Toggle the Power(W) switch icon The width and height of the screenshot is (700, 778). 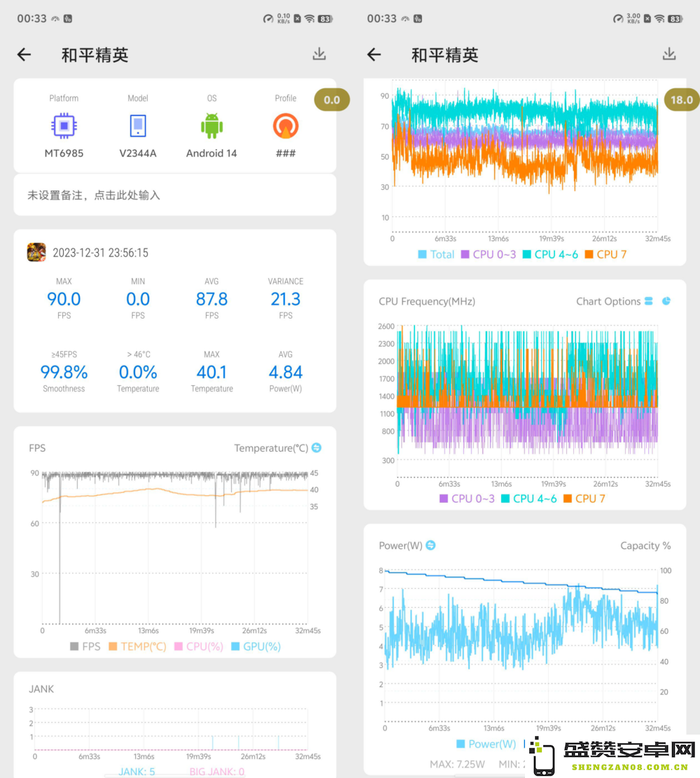click(x=430, y=546)
